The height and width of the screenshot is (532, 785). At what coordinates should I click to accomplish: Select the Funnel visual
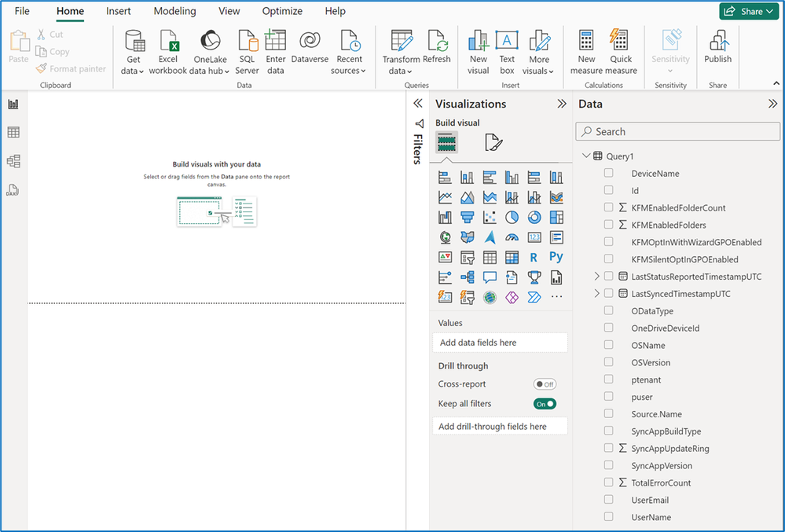(x=467, y=217)
